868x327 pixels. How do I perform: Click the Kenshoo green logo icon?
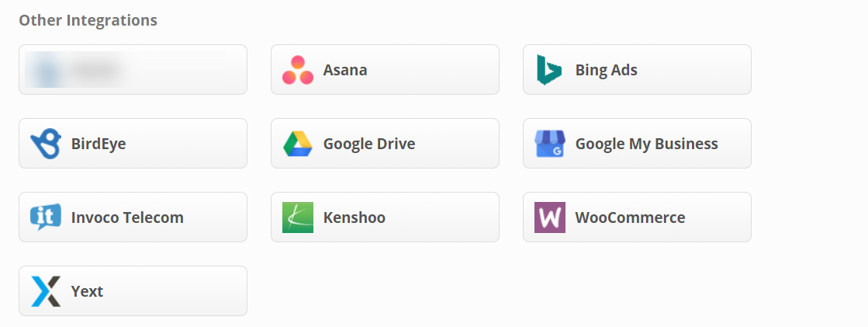point(298,217)
